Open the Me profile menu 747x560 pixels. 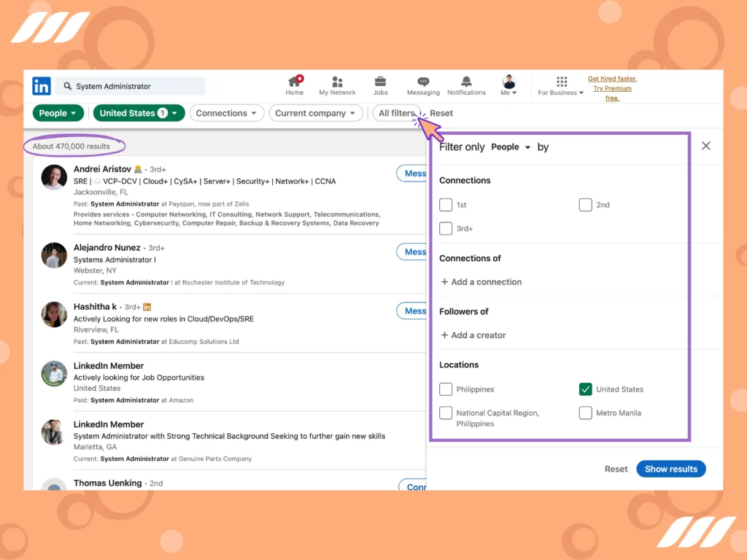coord(508,85)
